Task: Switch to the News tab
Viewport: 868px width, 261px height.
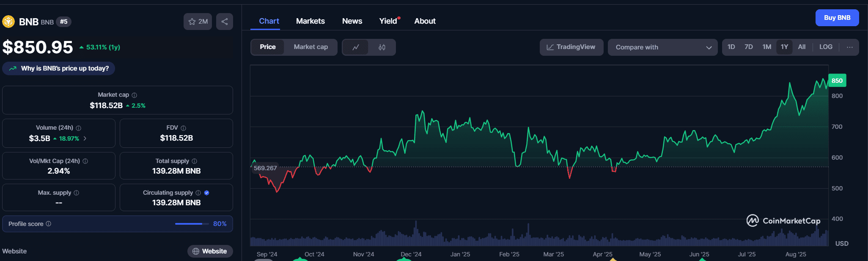Action: pyautogui.click(x=352, y=21)
